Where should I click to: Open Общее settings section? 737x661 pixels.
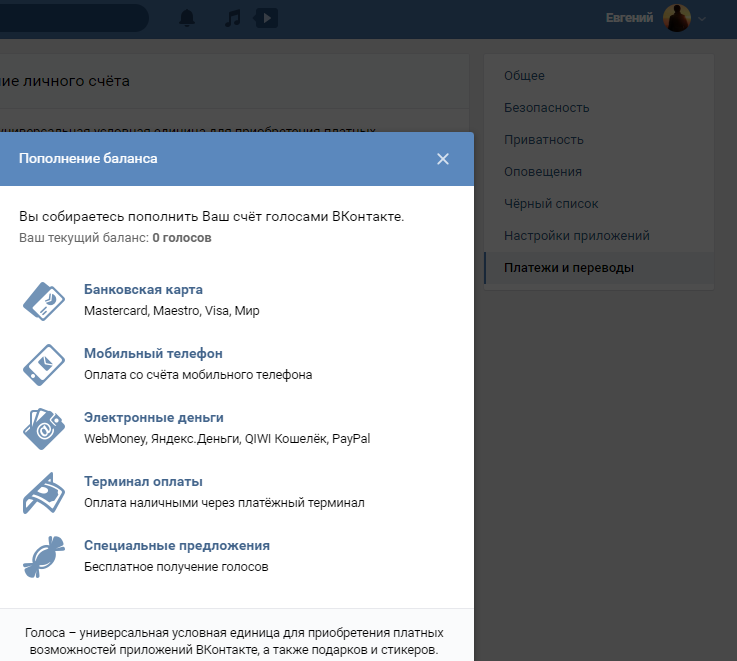(599, 76)
